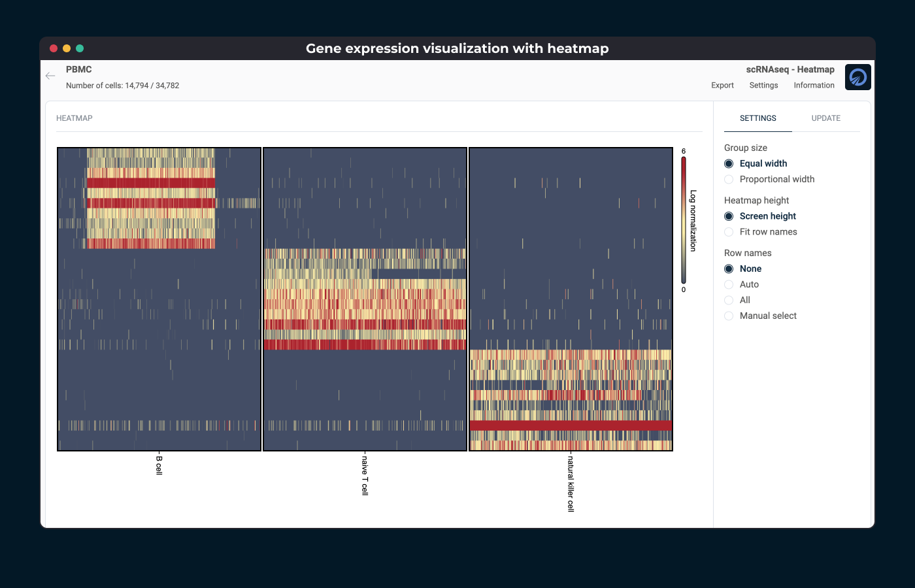Click the red window close dot
The height and width of the screenshot is (588, 915).
pos(54,48)
